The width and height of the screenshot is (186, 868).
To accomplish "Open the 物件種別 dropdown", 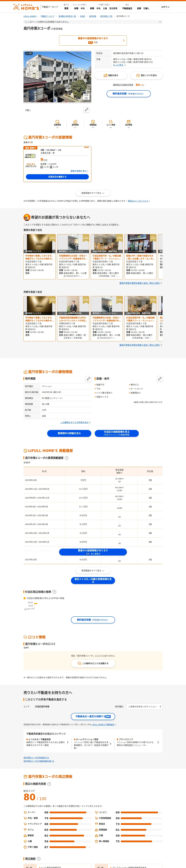I will point(144,707).
